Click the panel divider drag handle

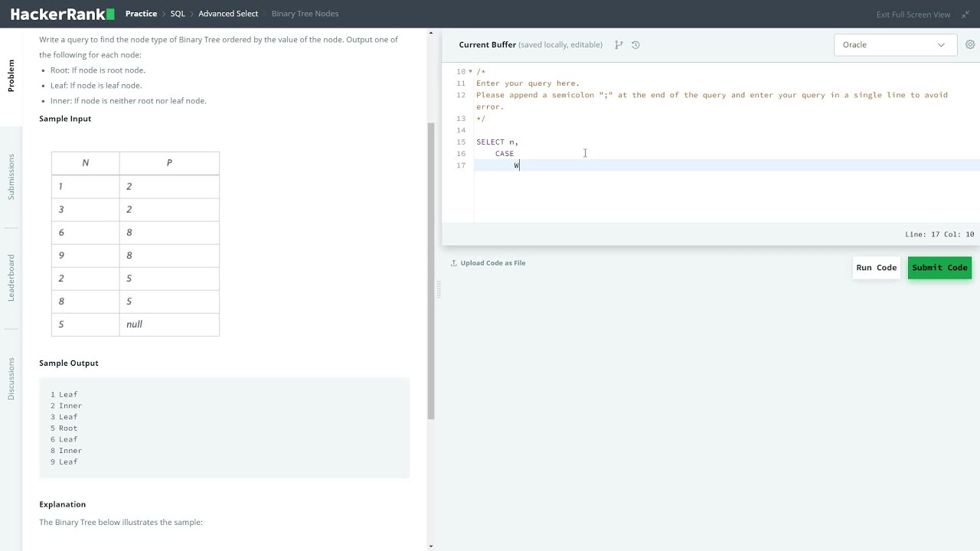439,289
